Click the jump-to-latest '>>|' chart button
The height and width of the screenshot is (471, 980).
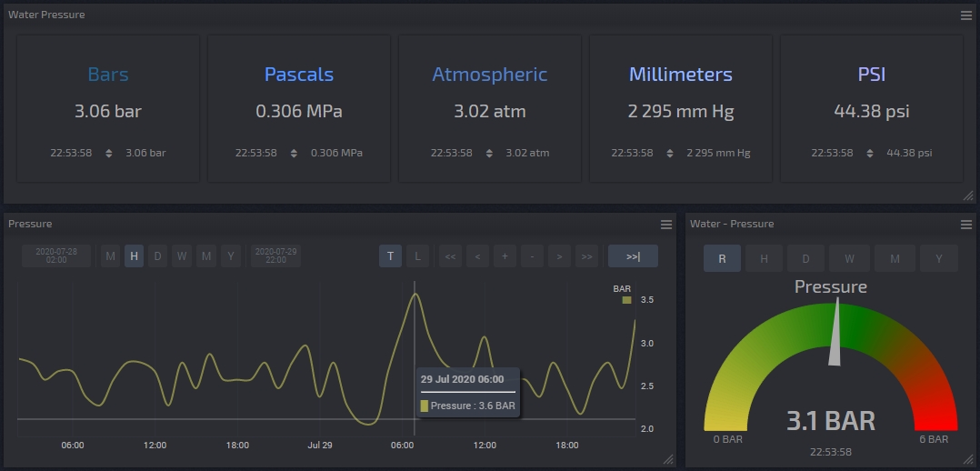633,257
